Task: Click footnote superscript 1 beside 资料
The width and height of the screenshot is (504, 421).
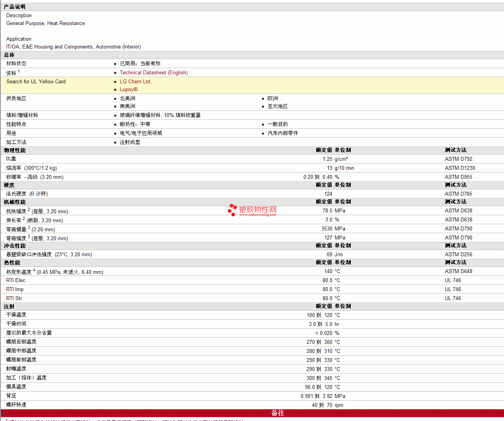Action: [x=19, y=71]
